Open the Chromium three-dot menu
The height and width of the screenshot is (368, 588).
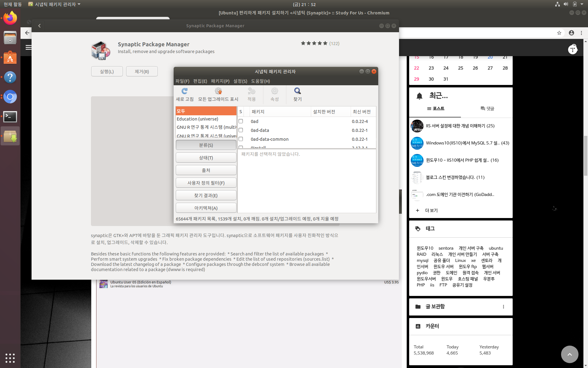581,33
